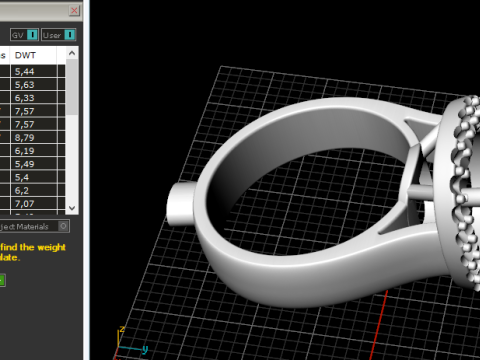Close the weight panel with X button
Screen dimensions: 480x360
click(74, 11)
